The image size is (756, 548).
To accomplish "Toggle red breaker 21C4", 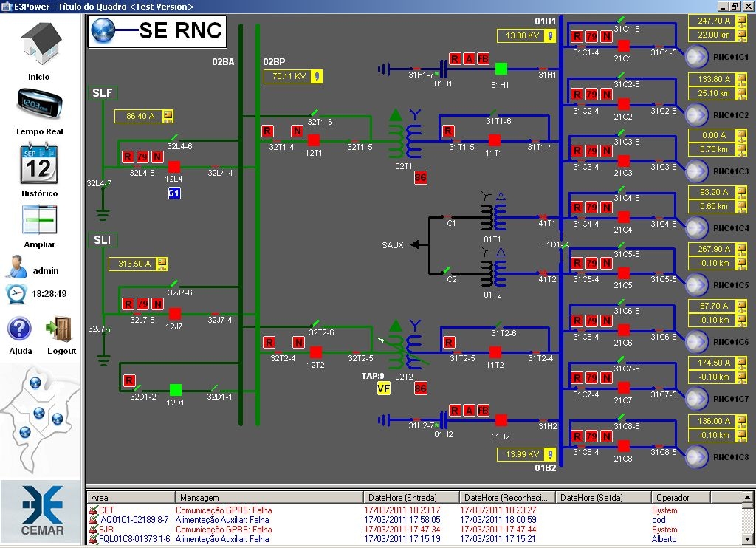I will coord(624,216).
